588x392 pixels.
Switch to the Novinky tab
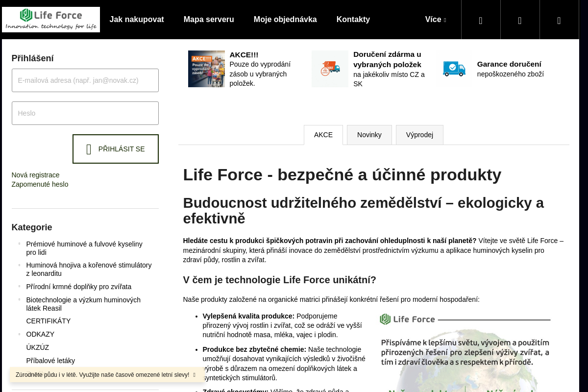[369, 135]
